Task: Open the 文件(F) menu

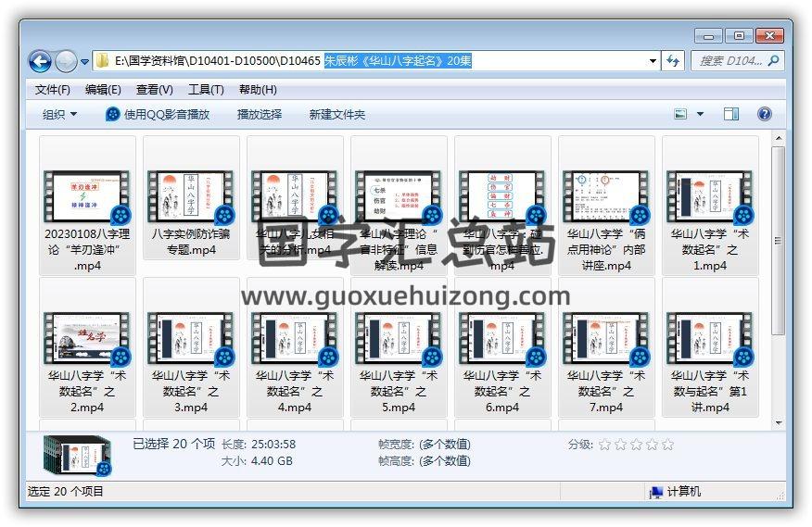Action: coord(52,90)
